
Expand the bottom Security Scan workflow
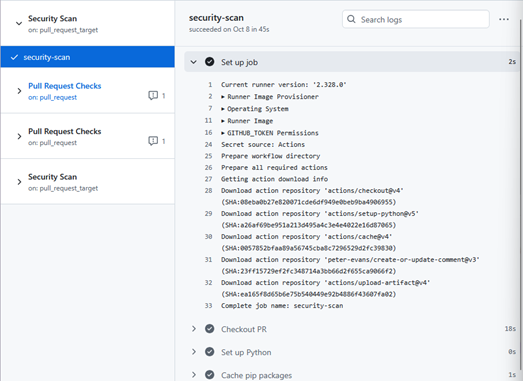tap(19, 181)
